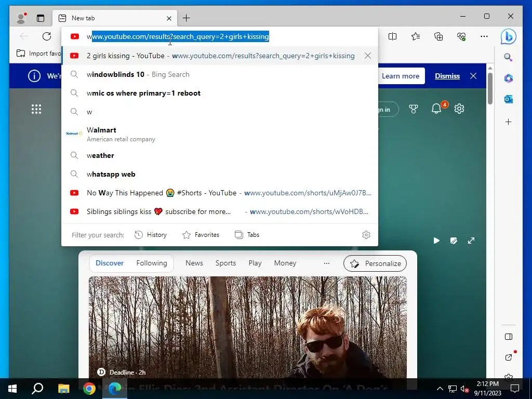Click the split screen icon
The height and width of the screenshot is (399, 532).
tap(393, 36)
